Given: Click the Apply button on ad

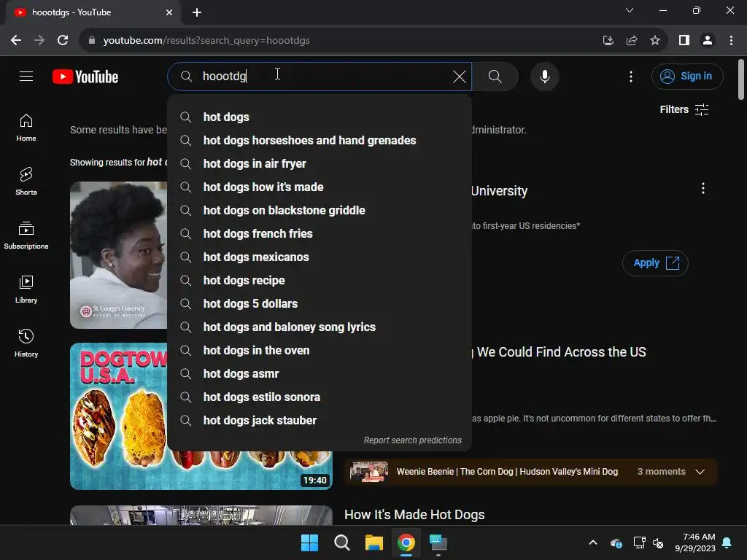Looking at the screenshot, I should [x=655, y=262].
